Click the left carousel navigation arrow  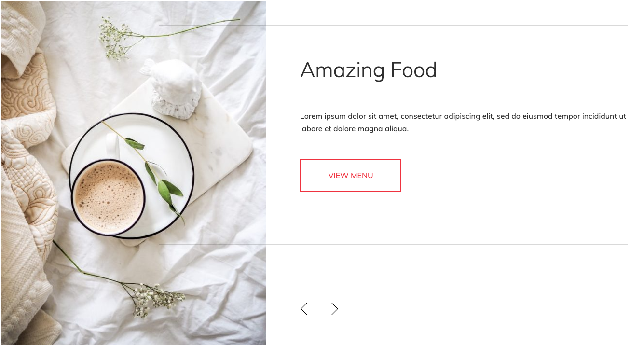click(x=304, y=308)
